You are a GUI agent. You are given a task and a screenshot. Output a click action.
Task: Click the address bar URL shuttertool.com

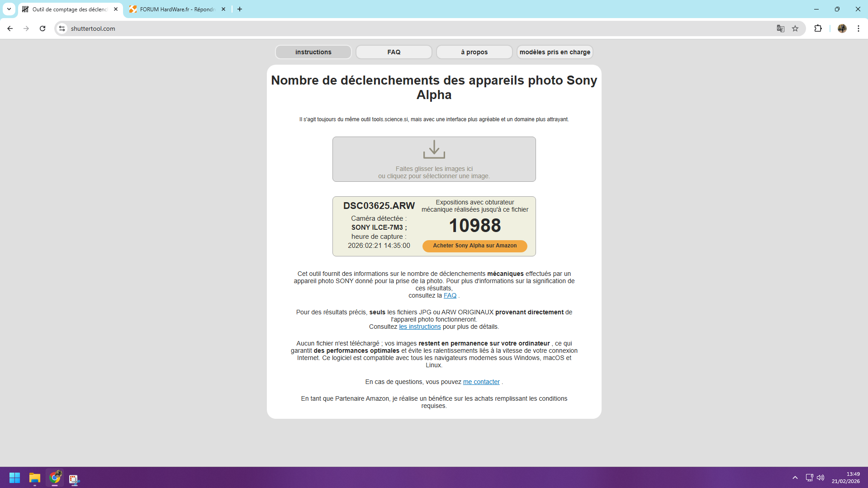93,28
